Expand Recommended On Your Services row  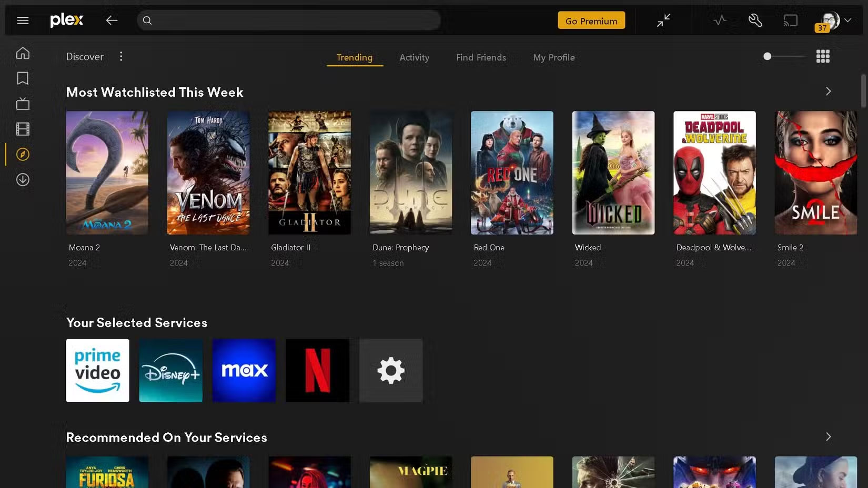point(828,436)
